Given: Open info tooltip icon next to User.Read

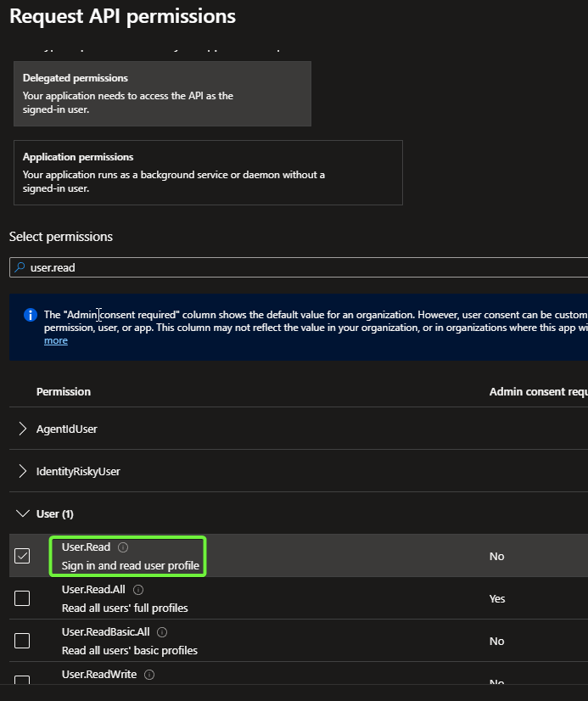Looking at the screenshot, I should [123, 547].
